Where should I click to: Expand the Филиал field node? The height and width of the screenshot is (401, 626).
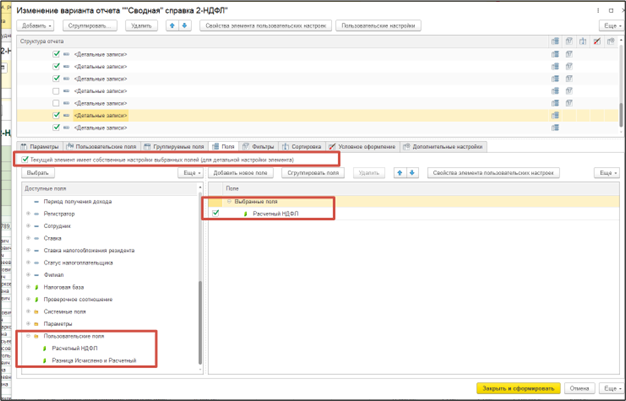point(28,275)
